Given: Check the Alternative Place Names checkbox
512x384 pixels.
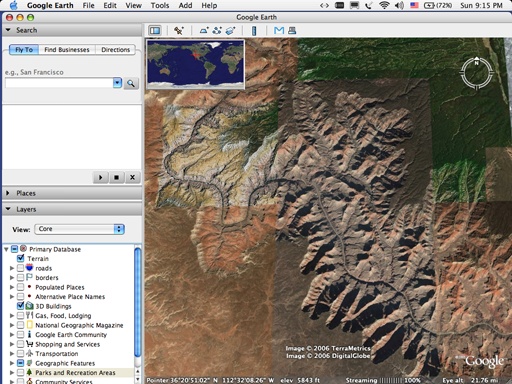Looking at the screenshot, I should [x=20, y=296].
